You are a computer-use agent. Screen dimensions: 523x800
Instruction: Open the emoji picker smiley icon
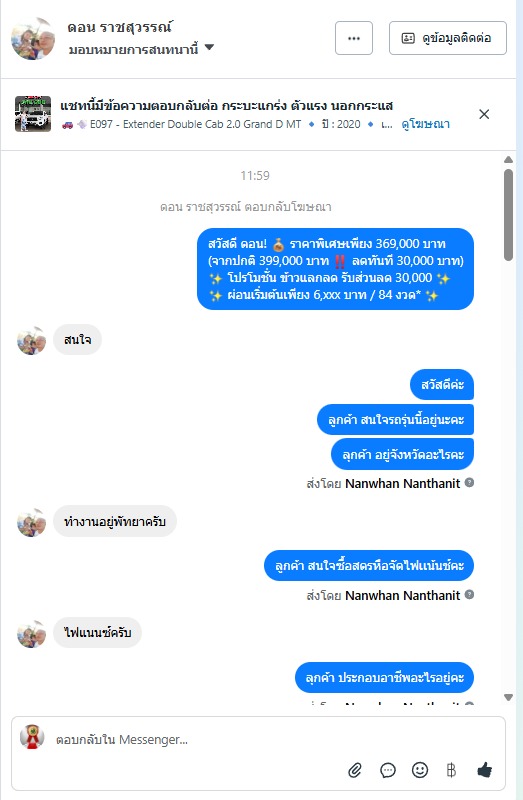pyautogui.click(x=419, y=770)
